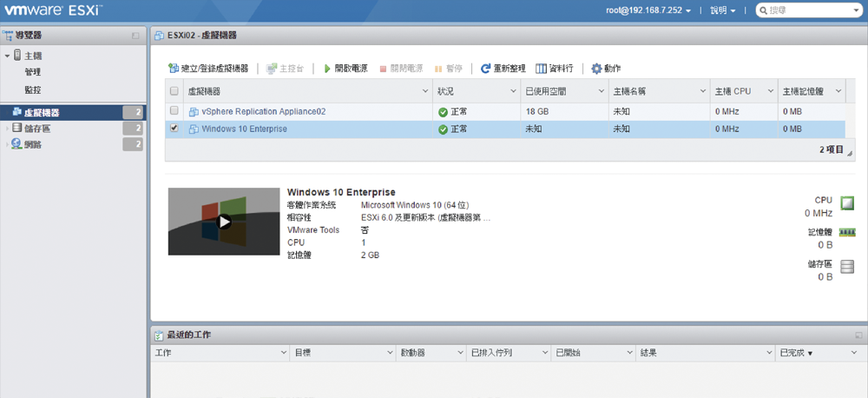This screenshot has width=868, height=398.
Task: Click the host icon in navigator
Action: click(x=17, y=56)
